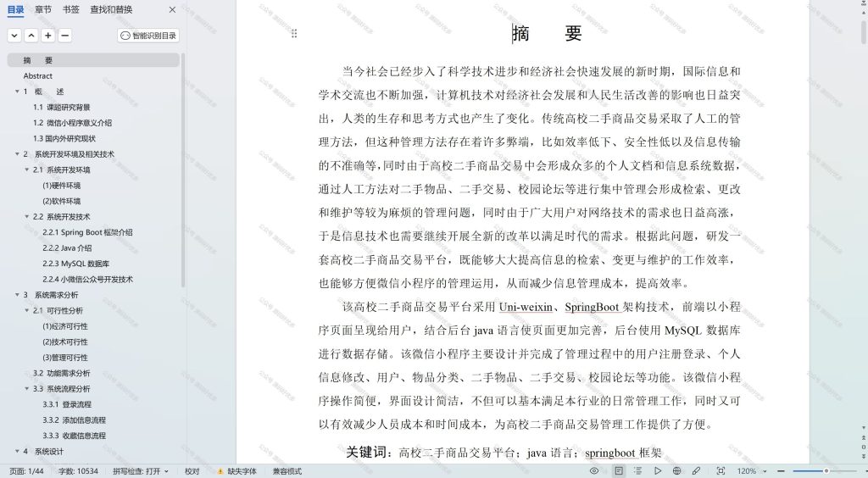Go to '3.3.3 收藏信息流程' heading
Viewport: 868px width, 478px height.
tap(75, 436)
